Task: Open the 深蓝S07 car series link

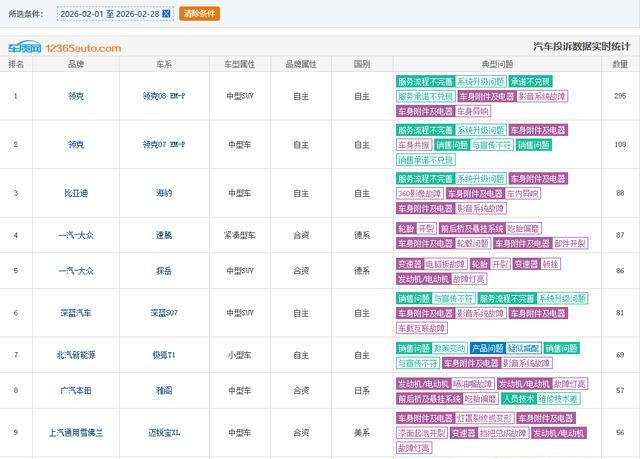Action: click(163, 313)
